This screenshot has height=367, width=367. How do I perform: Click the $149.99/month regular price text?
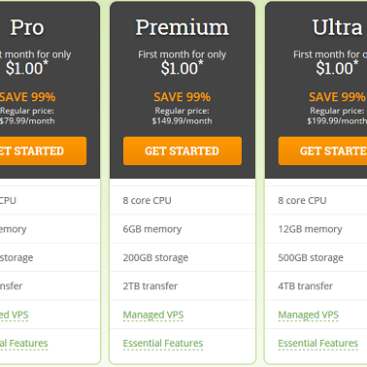(x=182, y=121)
